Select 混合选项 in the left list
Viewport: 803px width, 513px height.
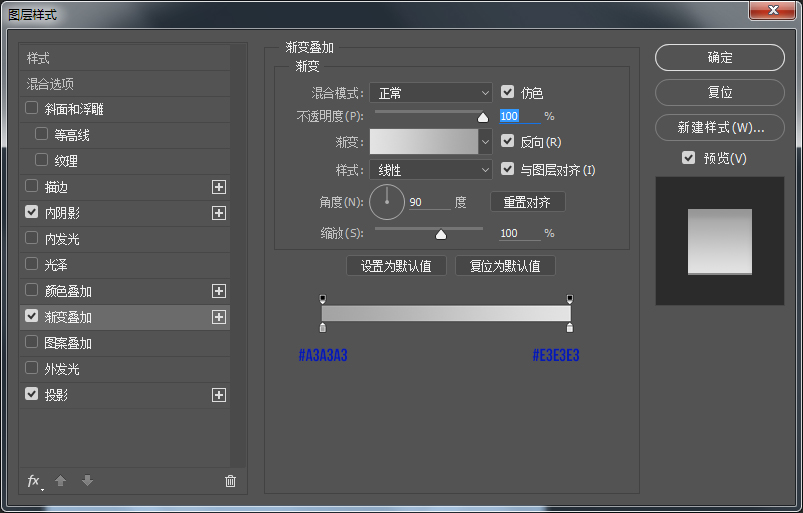pyautogui.click(x=125, y=84)
